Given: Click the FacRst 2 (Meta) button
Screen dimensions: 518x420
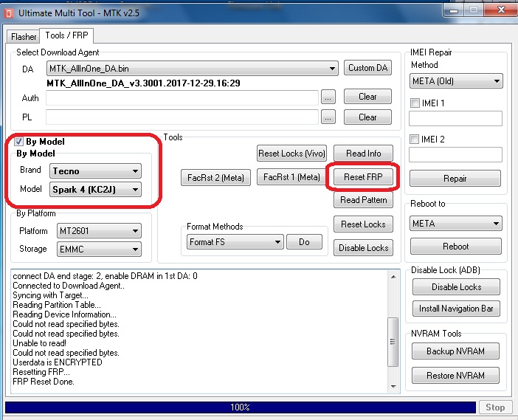Looking at the screenshot, I should (x=215, y=178).
